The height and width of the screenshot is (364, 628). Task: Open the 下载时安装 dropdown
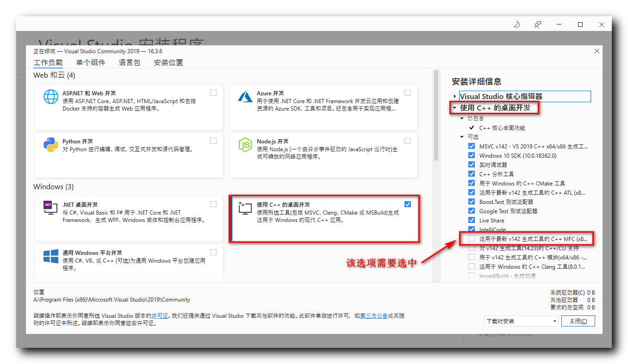pos(521,321)
